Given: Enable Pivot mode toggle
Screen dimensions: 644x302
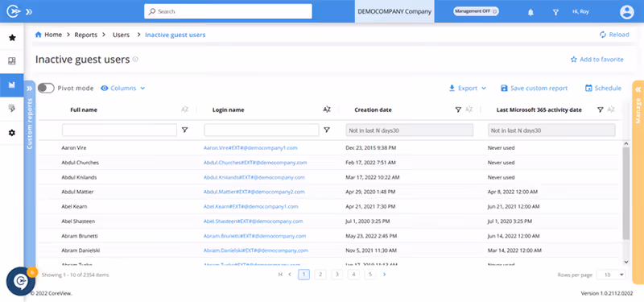Looking at the screenshot, I should click(x=46, y=88).
